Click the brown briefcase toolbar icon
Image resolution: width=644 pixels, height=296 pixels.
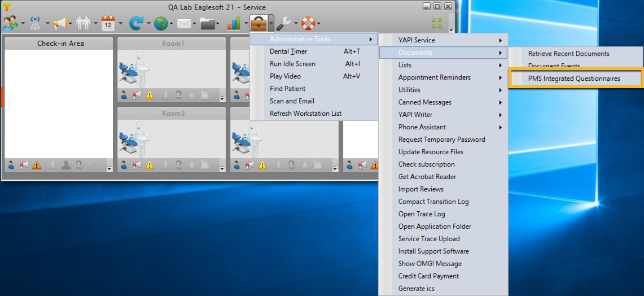259,23
